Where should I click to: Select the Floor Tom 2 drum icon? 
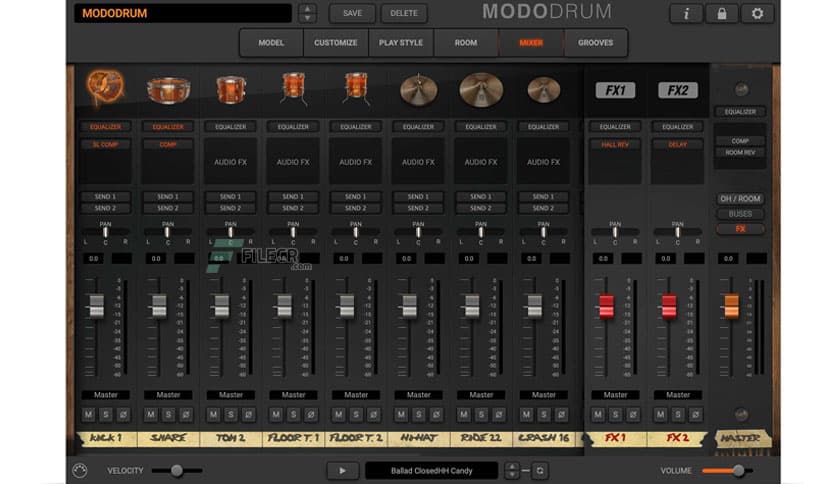click(356, 88)
